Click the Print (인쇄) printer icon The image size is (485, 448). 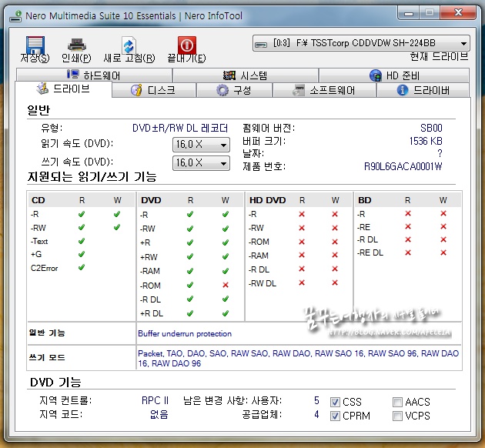point(77,45)
